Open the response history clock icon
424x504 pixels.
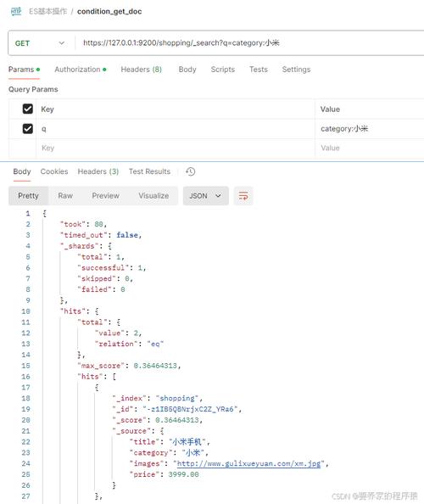tap(191, 171)
